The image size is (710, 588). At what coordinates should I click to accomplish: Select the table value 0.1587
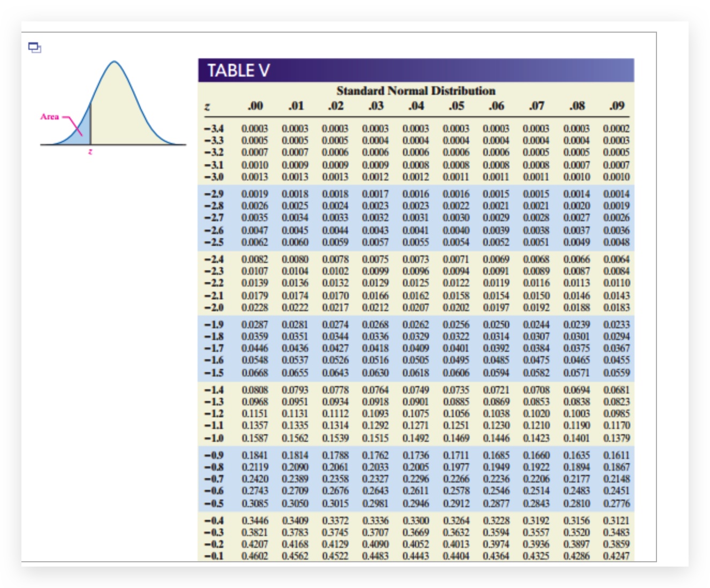pyautogui.click(x=254, y=437)
